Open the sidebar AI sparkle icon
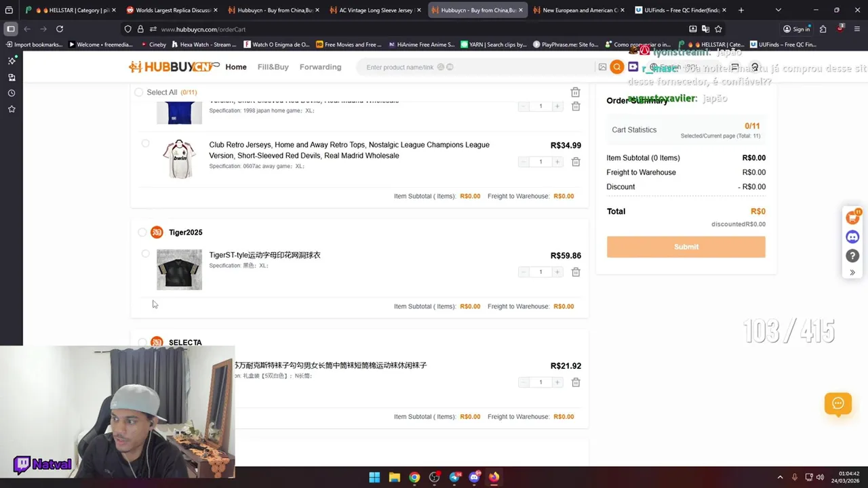The image size is (868, 488). click(x=12, y=60)
